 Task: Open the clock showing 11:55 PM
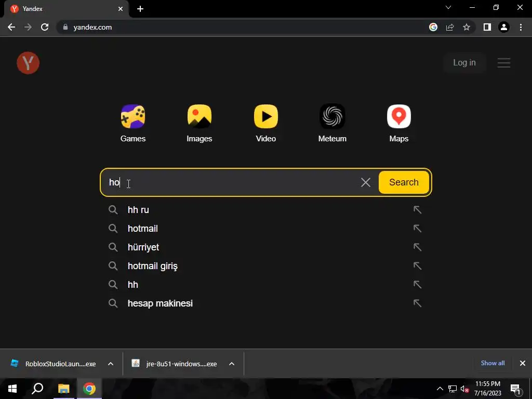click(x=487, y=389)
